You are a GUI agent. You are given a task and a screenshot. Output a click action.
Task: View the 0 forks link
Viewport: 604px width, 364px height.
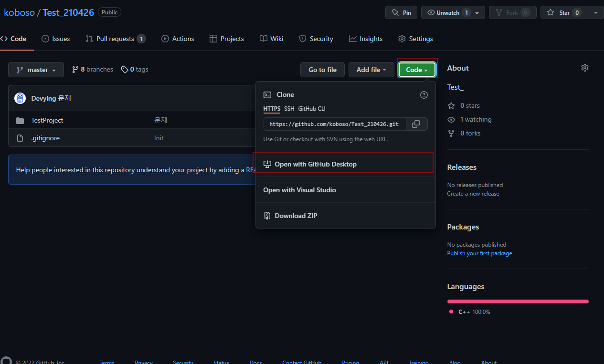(x=464, y=133)
